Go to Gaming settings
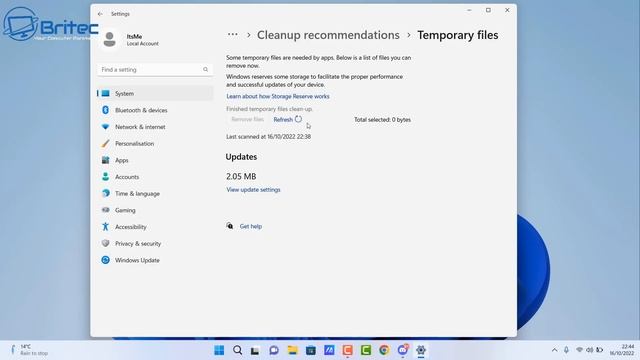 (155, 210)
